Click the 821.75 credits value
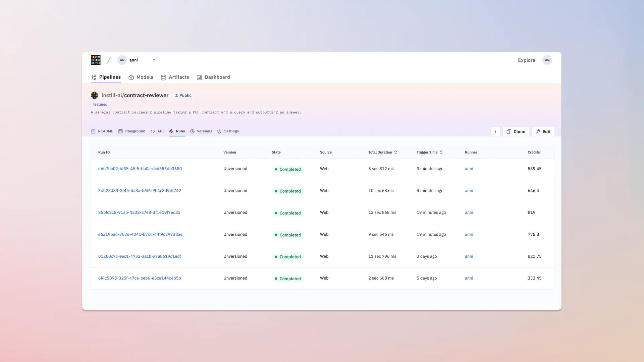Screen dimensions: 644x362 [x=534, y=256]
